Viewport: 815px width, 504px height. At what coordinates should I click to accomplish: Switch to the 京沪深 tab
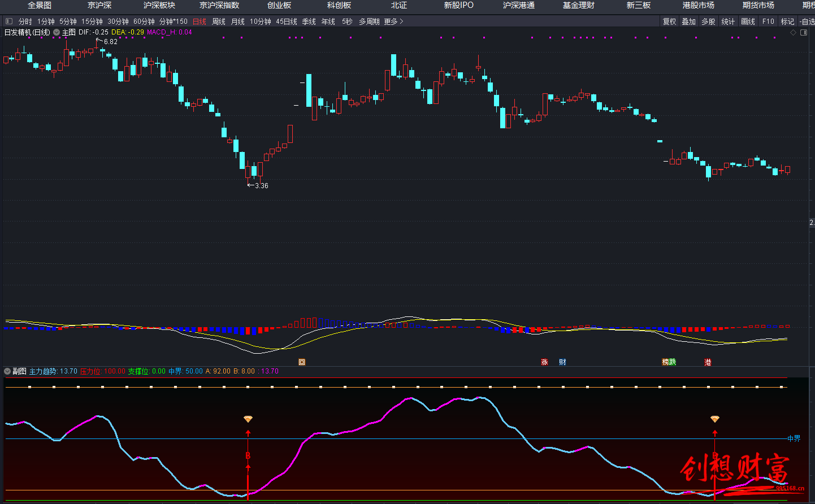[x=99, y=5]
